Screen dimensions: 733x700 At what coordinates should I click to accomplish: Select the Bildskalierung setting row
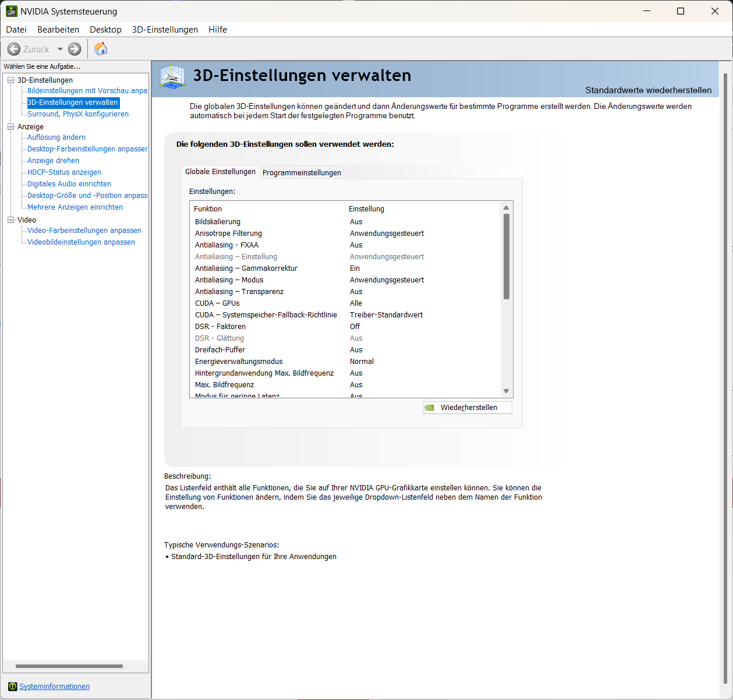coord(345,222)
